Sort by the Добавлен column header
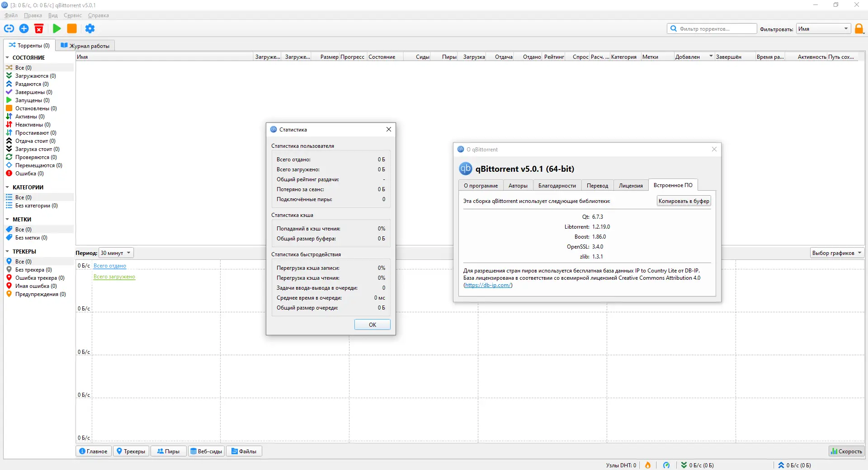The height and width of the screenshot is (470, 868). (x=693, y=57)
